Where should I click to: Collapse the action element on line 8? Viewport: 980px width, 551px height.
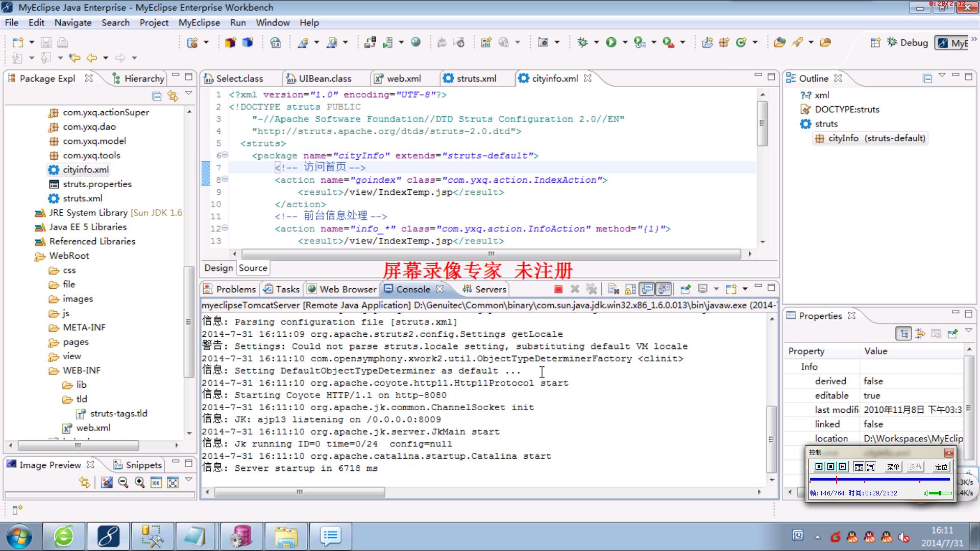click(225, 180)
